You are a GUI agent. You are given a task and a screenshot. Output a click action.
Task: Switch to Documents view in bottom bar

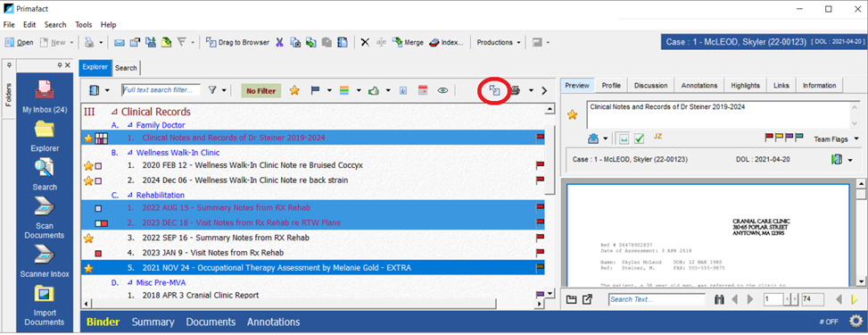[211, 322]
